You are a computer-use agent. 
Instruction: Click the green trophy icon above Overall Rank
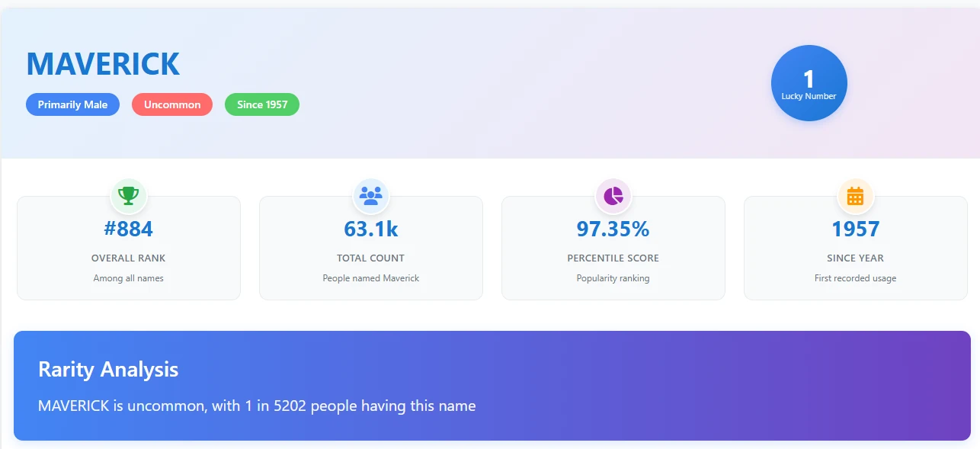coord(128,196)
